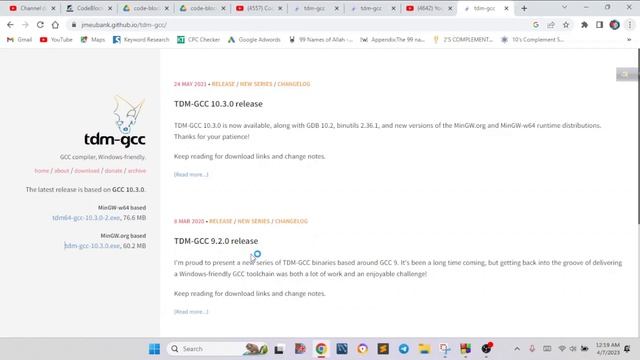
Task: Download tdm64-gcc-10.3.0-2.exe
Action: 86,218
